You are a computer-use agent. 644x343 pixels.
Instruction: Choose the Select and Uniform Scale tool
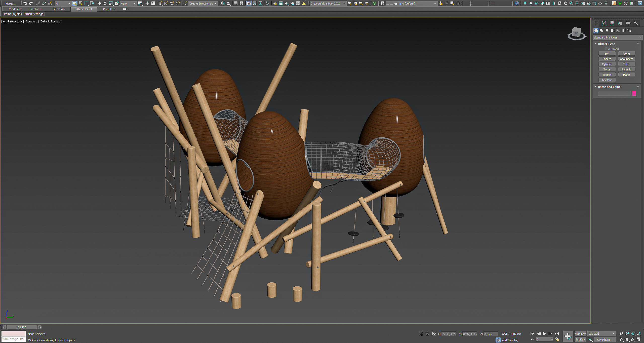111,3
